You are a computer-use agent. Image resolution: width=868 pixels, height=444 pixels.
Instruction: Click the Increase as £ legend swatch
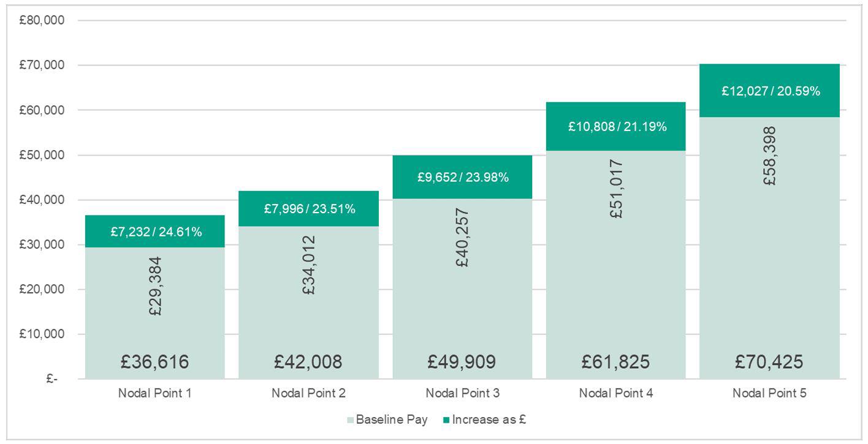point(446,420)
